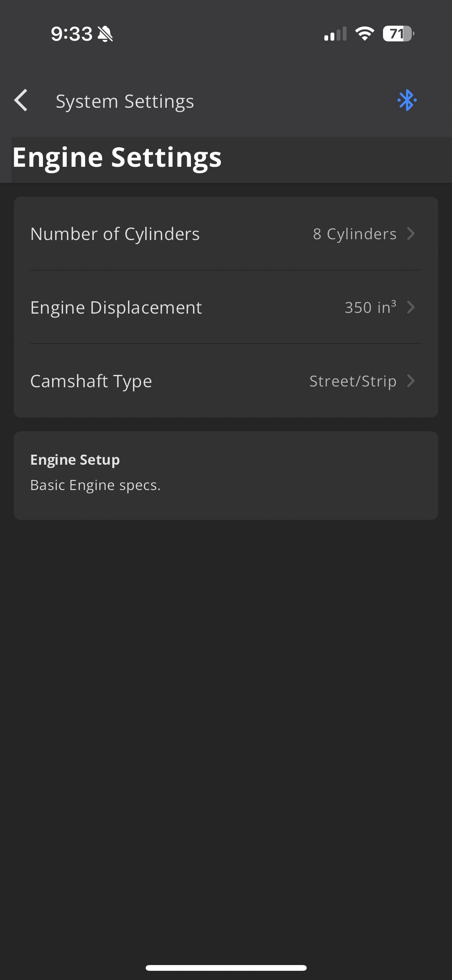Tap the battery level indicator
452x980 pixels.
[398, 34]
